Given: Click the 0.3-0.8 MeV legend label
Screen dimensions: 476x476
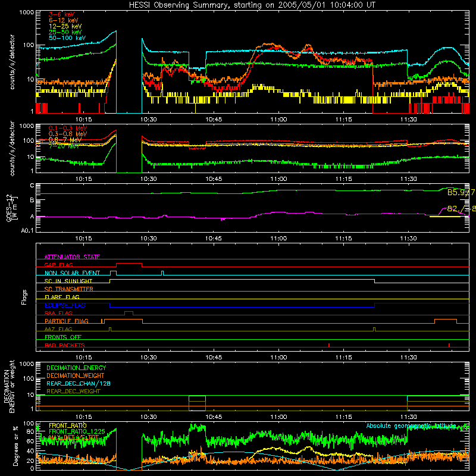Looking at the screenshot, I should (68, 134).
